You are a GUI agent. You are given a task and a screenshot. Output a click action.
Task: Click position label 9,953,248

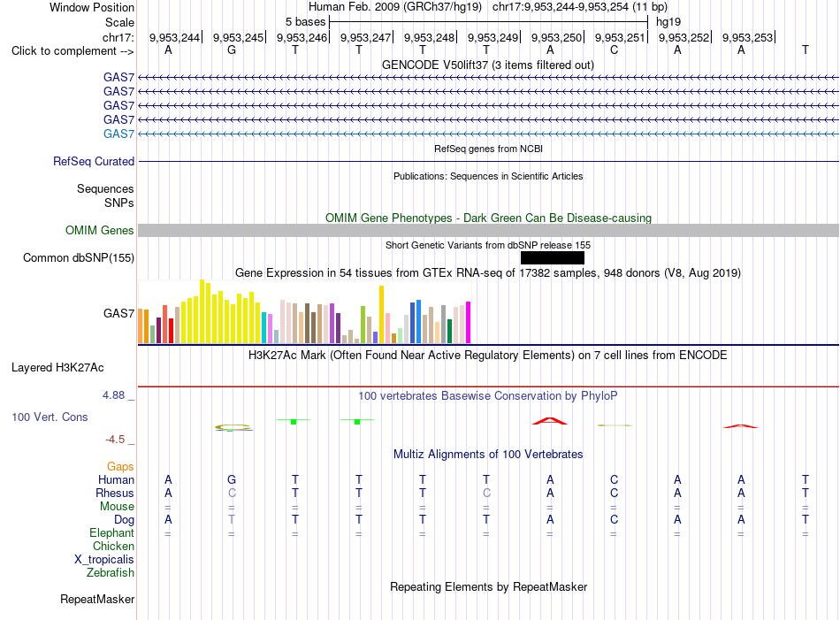point(430,37)
